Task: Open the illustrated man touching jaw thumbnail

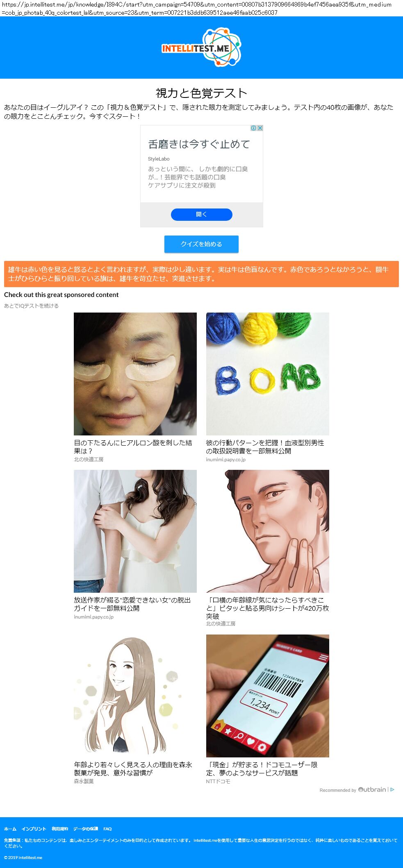Action: pyautogui.click(x=268, y=531)
